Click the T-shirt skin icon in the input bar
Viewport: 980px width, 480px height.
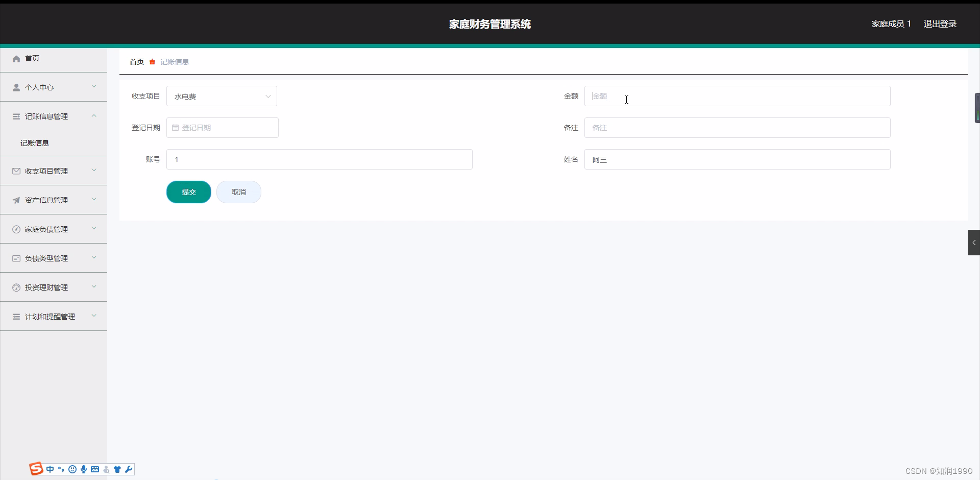pyautogui.click(x=117, y=469)
